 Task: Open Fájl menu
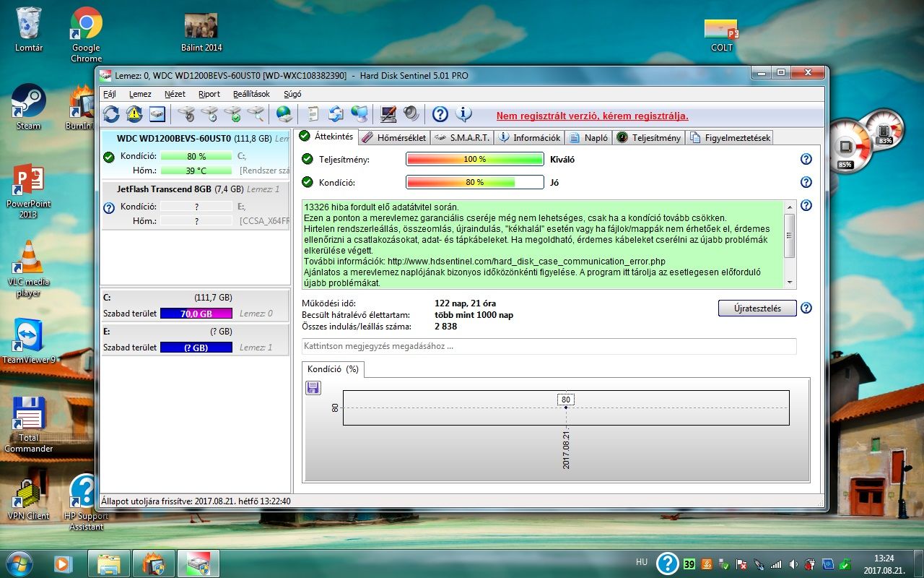[x=110, y=94]
